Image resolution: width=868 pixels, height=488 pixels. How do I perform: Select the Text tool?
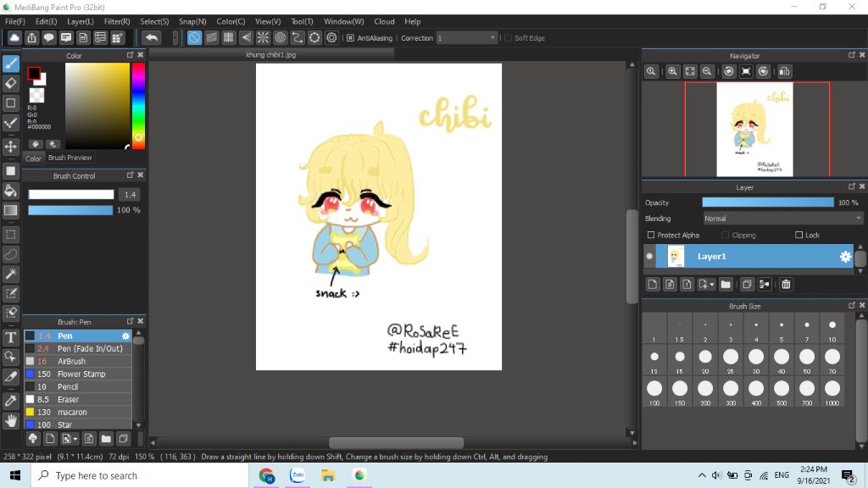click(10, 337)
